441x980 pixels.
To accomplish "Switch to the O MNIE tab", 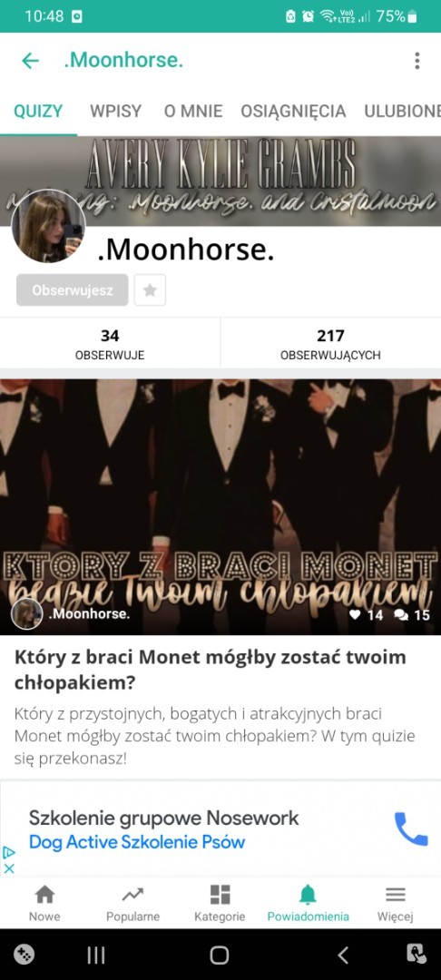I will 193,112.
